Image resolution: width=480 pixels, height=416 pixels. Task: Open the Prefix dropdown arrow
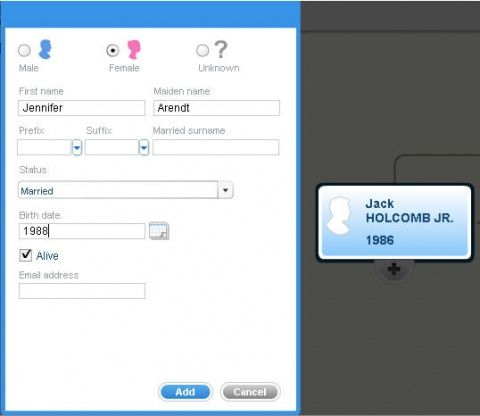point(77,147)
